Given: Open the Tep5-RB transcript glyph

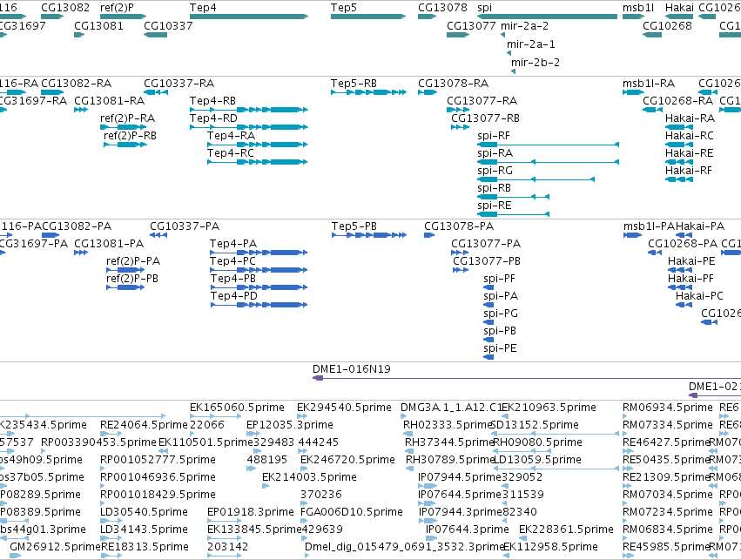Looking at the screenshot, I should (x=368, y=92).
